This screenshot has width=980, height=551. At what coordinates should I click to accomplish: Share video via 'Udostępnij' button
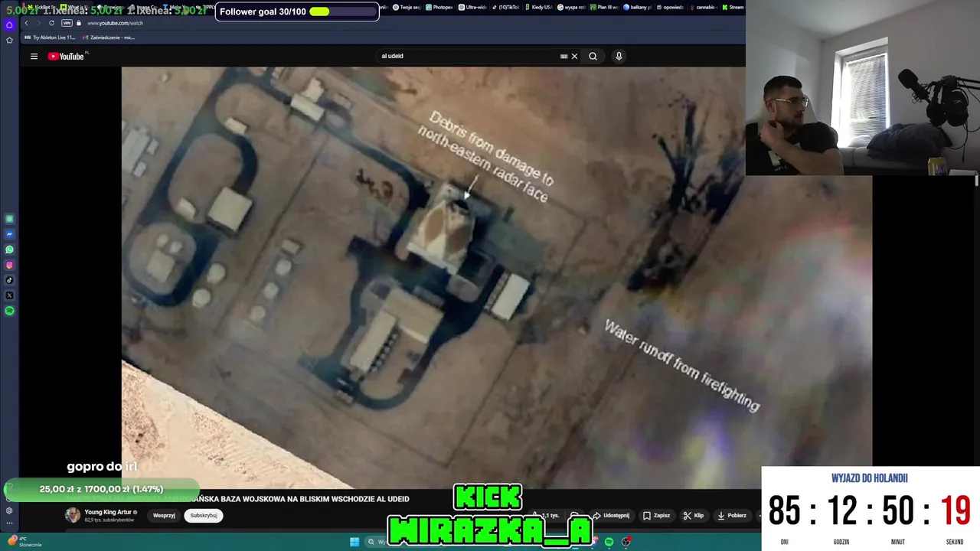coord(611,516)
